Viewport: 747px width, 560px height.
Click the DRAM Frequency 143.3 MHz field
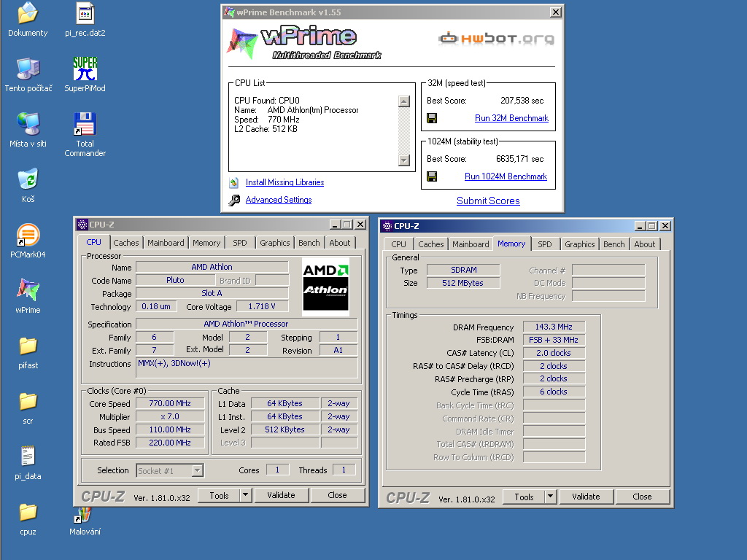(554, 327)
